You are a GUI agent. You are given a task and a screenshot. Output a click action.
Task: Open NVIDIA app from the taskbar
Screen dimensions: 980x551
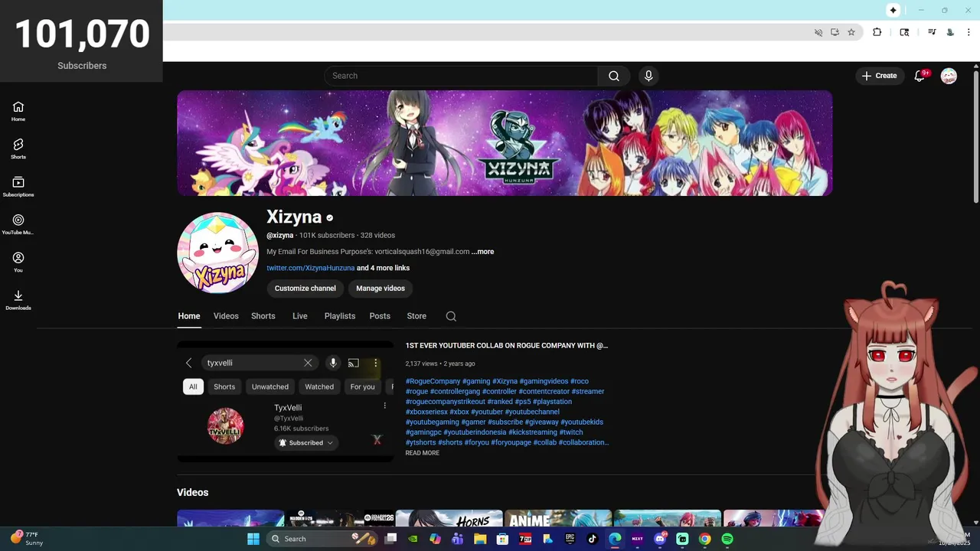pyautogui.click(x=413, y=539)
